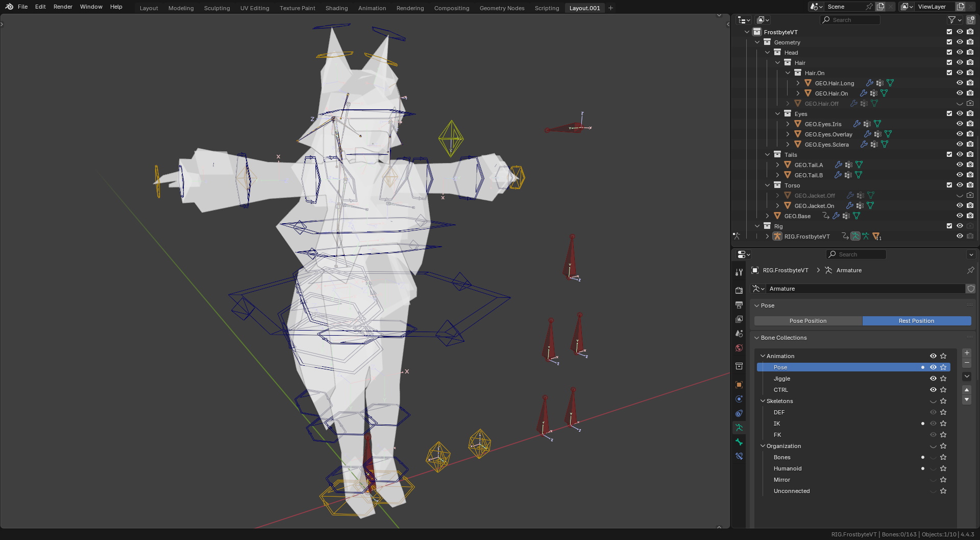Click the plus button to add a bone collection
The image size is (980, 540).
click(x=966, y=353)
